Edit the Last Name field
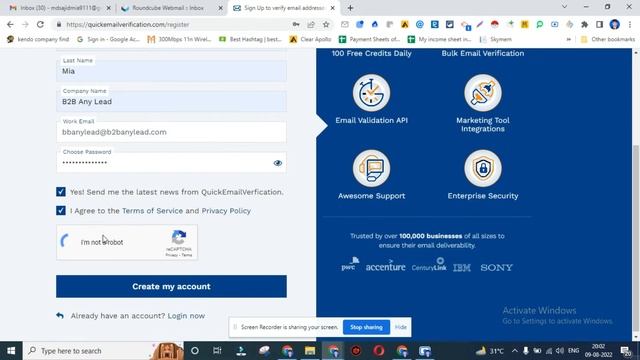The image size is (640, 360). pos(171,71)
